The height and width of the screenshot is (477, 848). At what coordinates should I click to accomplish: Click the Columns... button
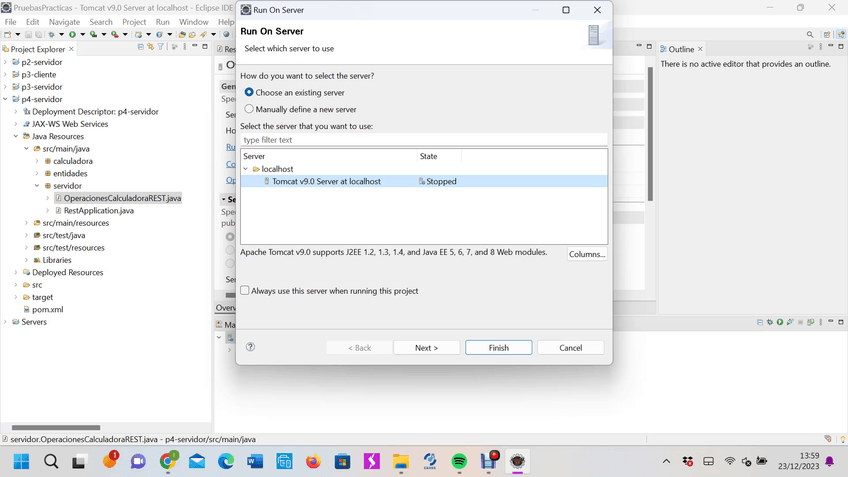click(x=587, y=254)
